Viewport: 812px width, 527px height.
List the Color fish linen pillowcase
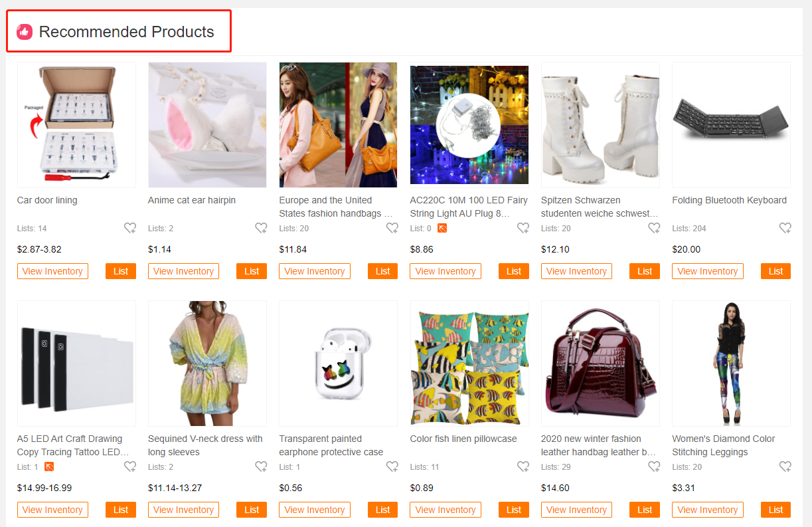(x=514, y=510)
